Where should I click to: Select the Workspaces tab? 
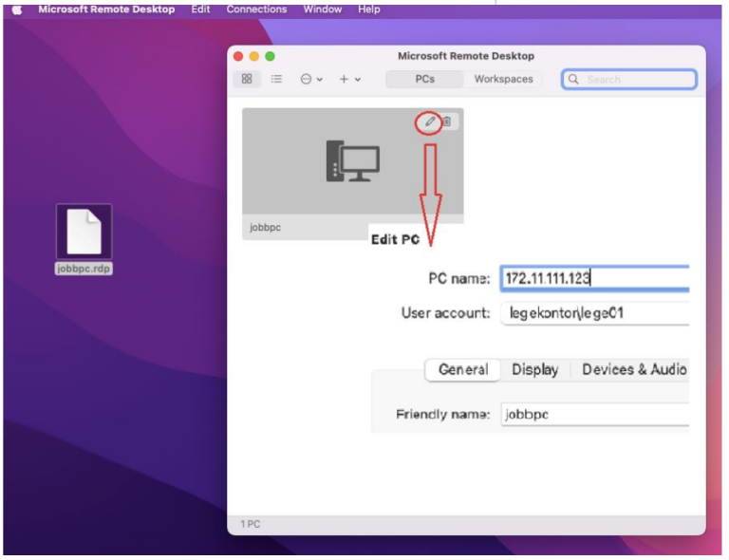503,79
